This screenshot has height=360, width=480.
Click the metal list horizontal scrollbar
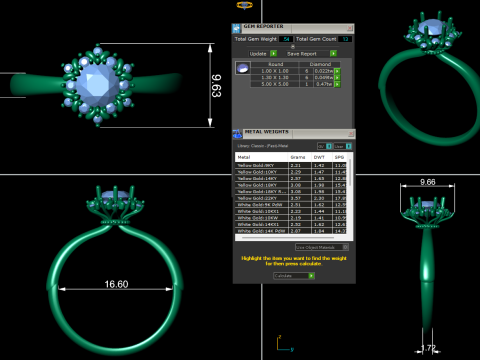tap(288, 238)
